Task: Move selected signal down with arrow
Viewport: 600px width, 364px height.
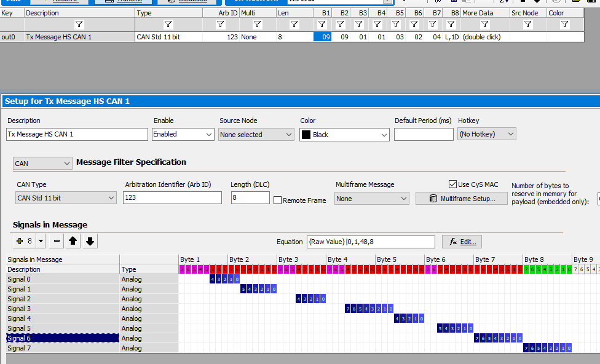Action: point(90,241)
